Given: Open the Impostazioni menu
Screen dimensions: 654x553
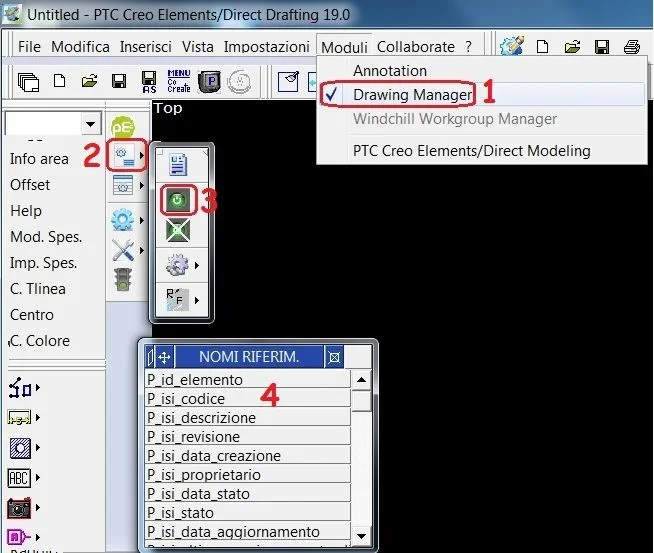Looking at the screenshot, I should pos(267,47).
